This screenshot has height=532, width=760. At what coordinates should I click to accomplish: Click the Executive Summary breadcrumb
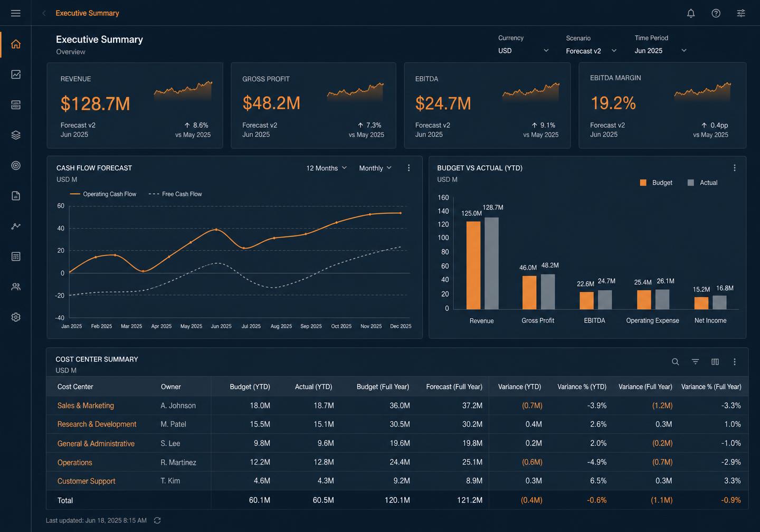click(x=87, y=13)
